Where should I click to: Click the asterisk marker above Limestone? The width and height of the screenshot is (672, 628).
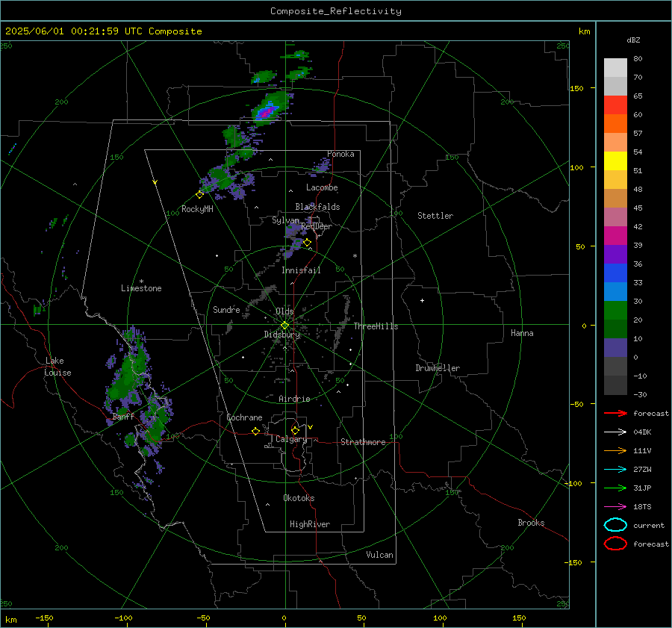[141, 282]
